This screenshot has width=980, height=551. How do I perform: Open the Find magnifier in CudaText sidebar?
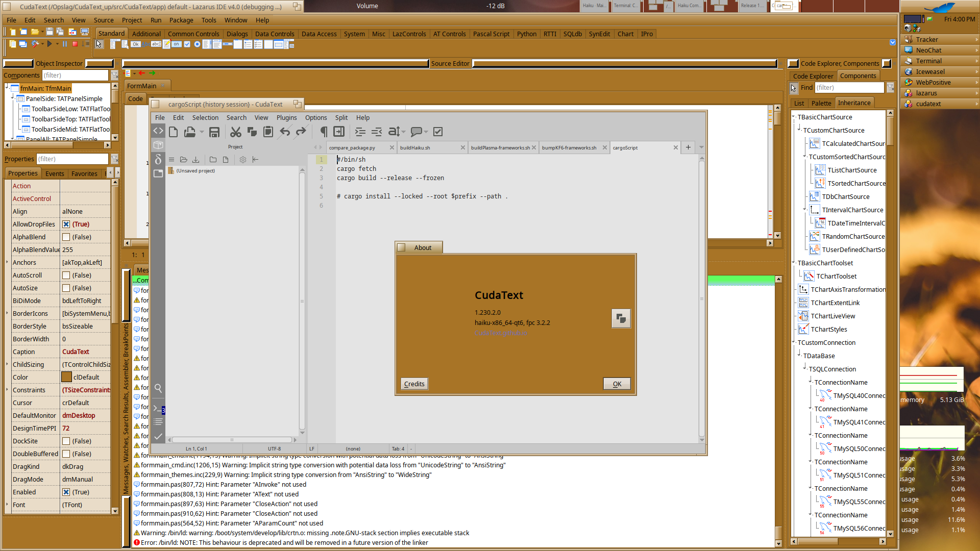(x=158, y=389)
